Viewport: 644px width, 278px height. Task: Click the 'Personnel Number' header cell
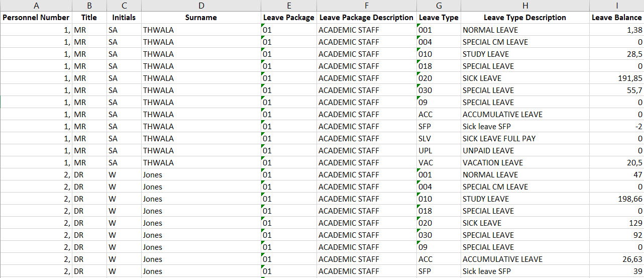[x=36, y=18]
